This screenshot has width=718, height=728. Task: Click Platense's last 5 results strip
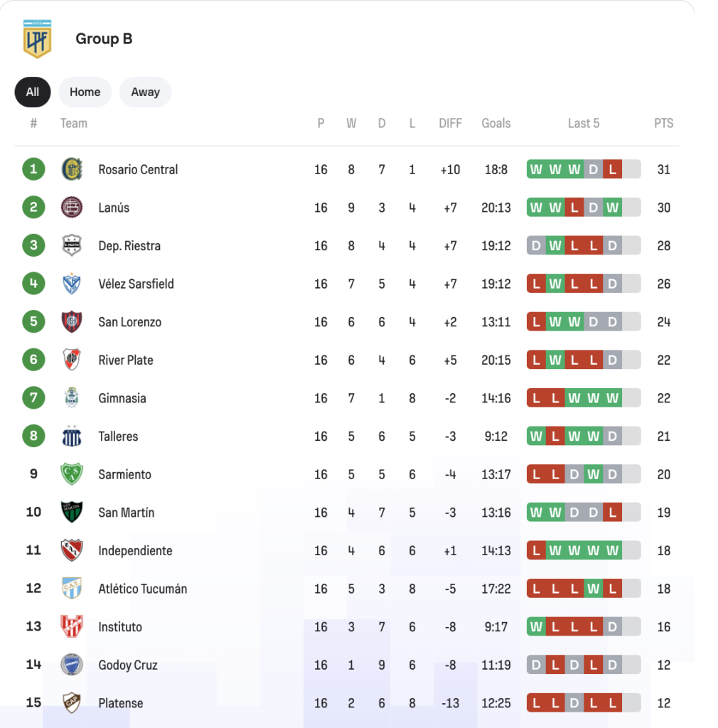583,703
